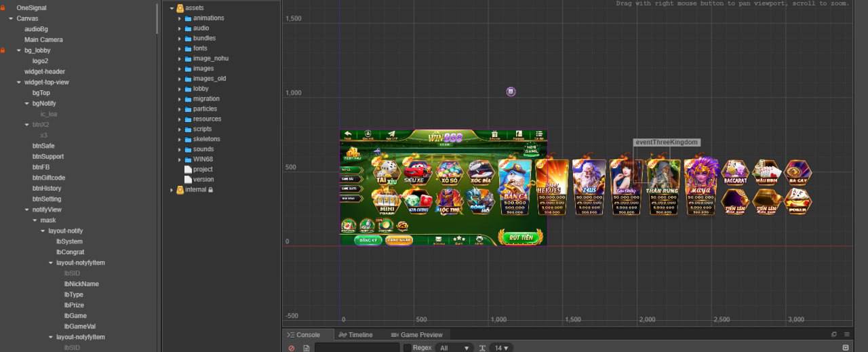Click the RÚT TIỀN button in preview
The width and height of the screenshot is (868, 352).
[521, 237]
